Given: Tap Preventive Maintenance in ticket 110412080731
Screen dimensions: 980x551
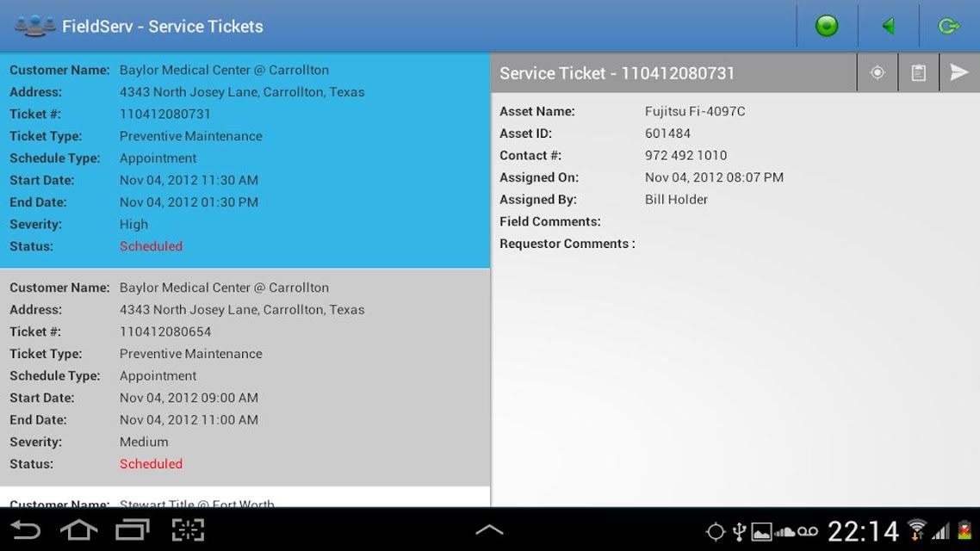Looking at the screenshot, I should [x=190, y=136].
